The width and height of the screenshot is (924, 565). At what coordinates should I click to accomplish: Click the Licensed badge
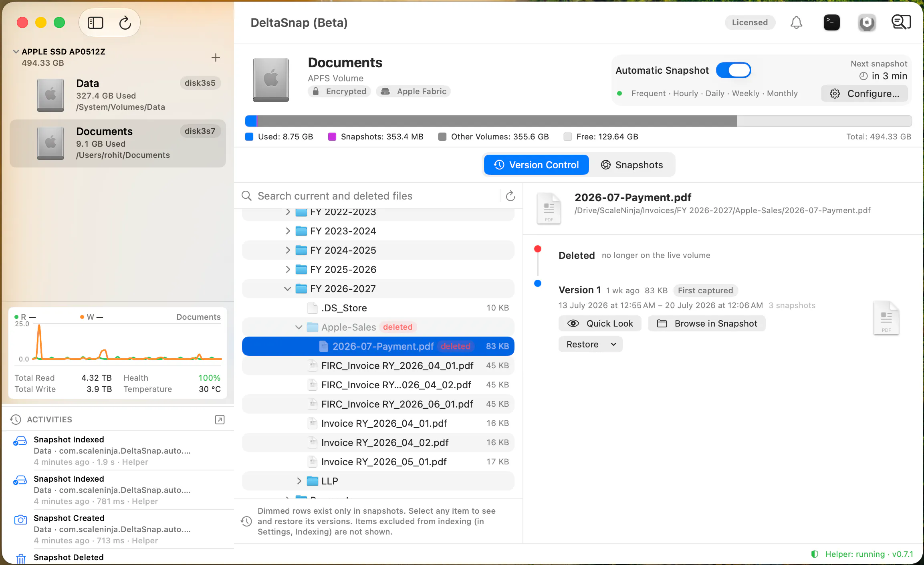click(x=750, y=22)
